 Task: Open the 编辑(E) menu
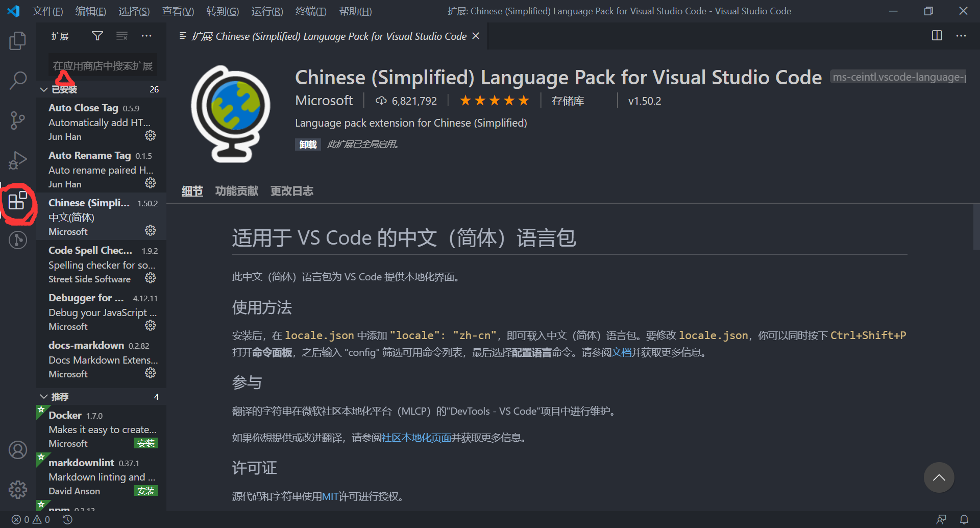coord(91,11)
